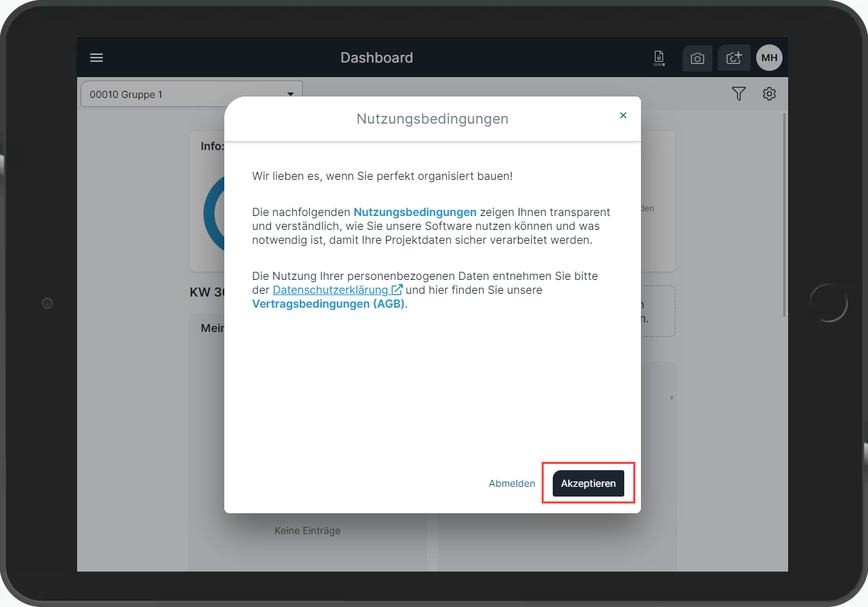Screen dimensions: 868x607
Task: Open the filter funnel icon
Action: 738,94
